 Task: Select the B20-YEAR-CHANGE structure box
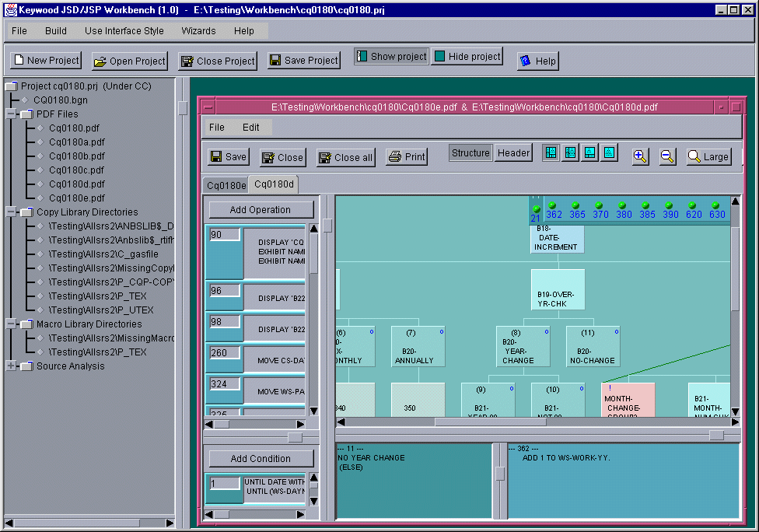tap(523, 346)
